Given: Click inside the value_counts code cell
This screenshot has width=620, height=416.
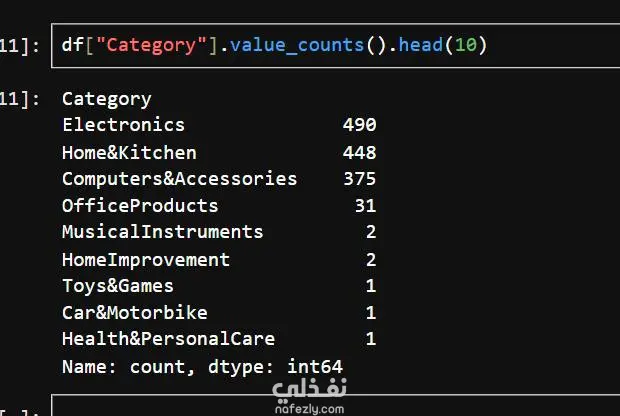Looking at the screenshot, I should tap(550, 46).
